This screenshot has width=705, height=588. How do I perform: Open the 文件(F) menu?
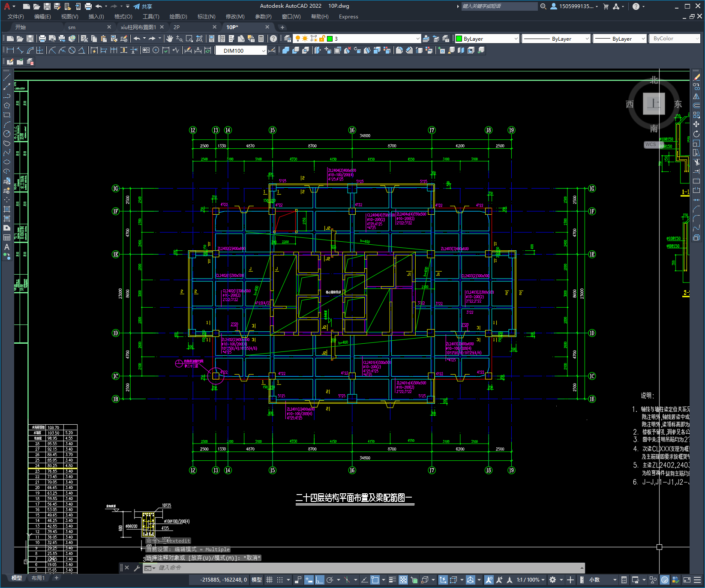[16, 17]
